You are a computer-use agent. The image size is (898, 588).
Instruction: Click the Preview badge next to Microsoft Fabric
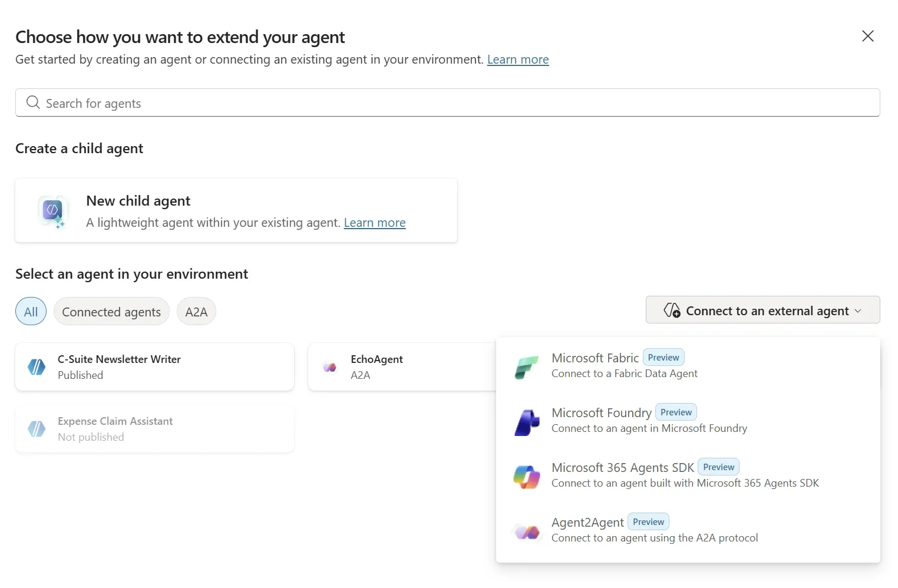tap(663, 357)
